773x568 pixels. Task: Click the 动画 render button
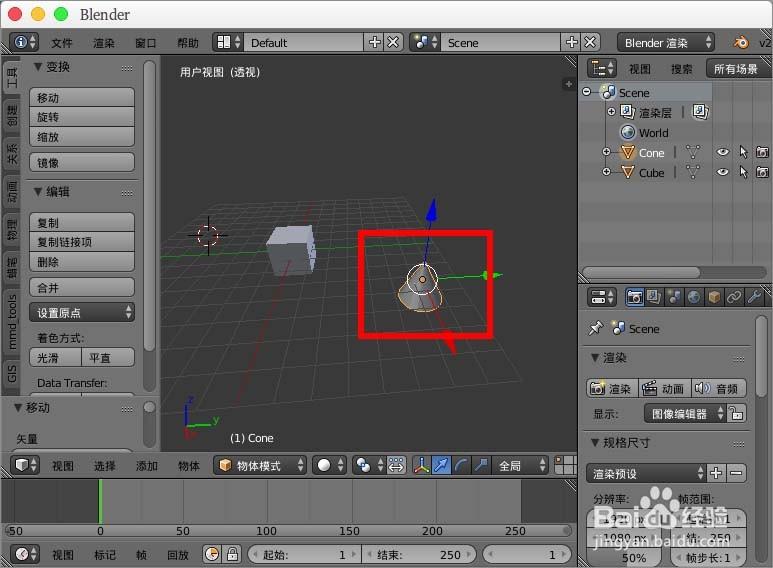click(664, 389)
